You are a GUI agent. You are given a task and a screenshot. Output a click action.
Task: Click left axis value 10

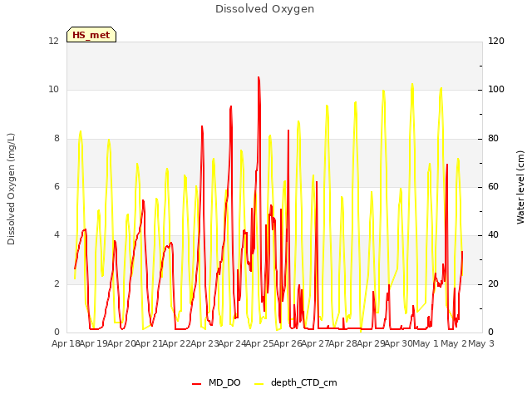(x=53, y=90)
